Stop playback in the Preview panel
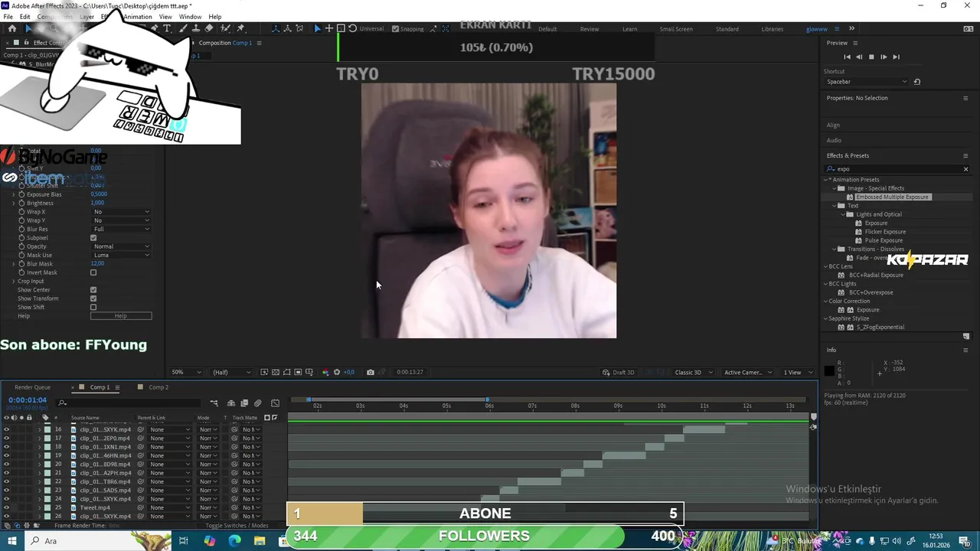The image size is (980, 551). coord(871,57)
